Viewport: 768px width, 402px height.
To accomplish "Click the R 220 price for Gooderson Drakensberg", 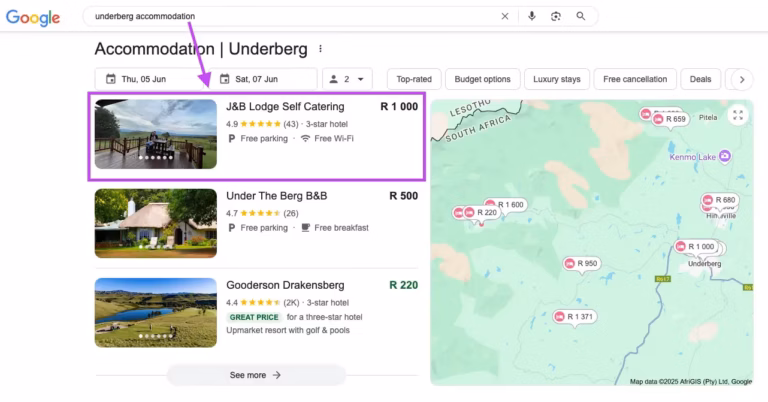I will pyautogui.click(x=404, y=285).
